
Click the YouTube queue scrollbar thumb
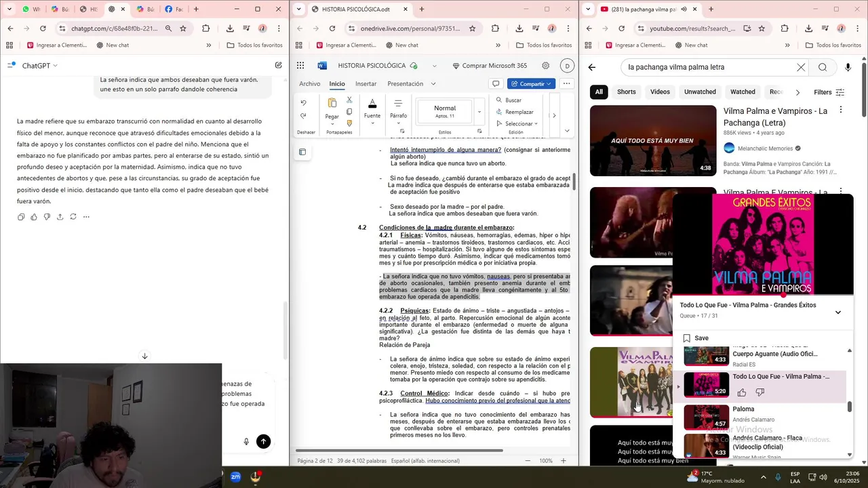pos(850,407)
